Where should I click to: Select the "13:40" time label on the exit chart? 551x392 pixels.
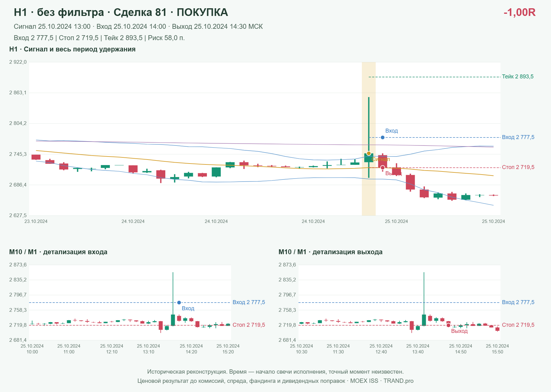coord(418,352)
